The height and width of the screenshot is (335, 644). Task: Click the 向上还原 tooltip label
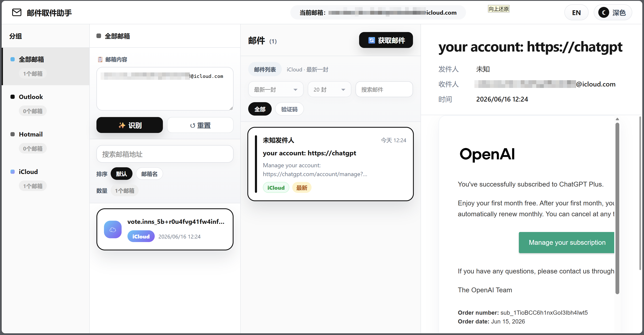point(499,9)
